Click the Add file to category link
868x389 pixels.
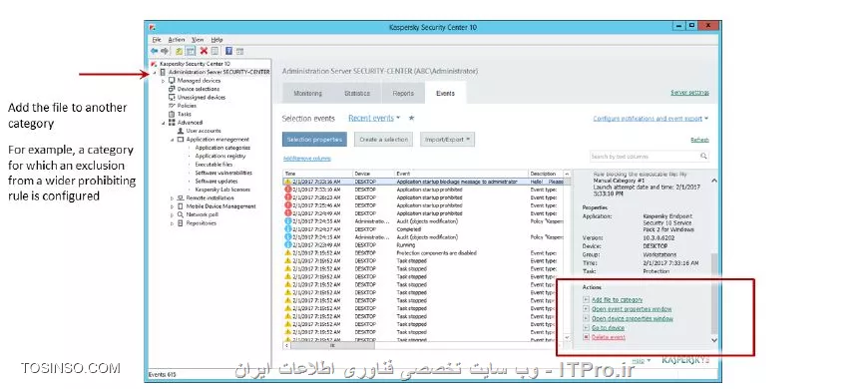point(617,300)
